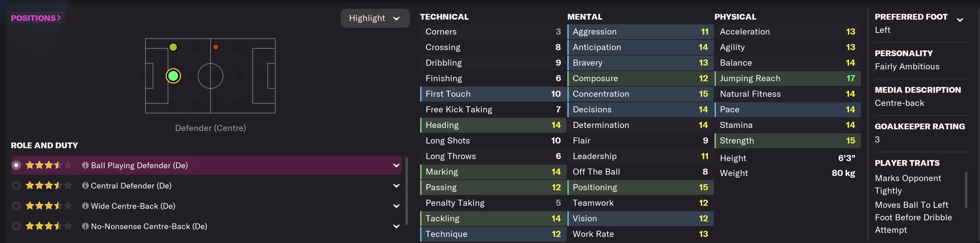Expand the No-Nonsense Centre-Back duty chevron

click(396, 226)
